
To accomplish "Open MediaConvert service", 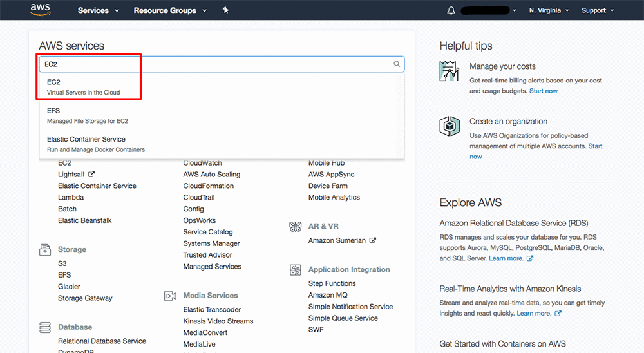I will coord(205,332).
